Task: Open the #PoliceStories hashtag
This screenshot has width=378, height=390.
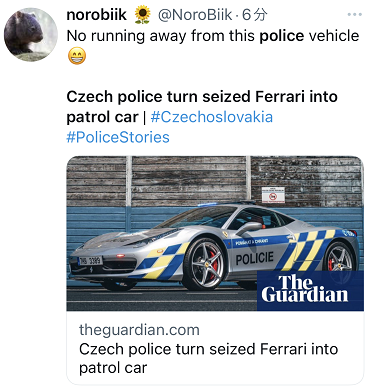Action: point(118,137)
